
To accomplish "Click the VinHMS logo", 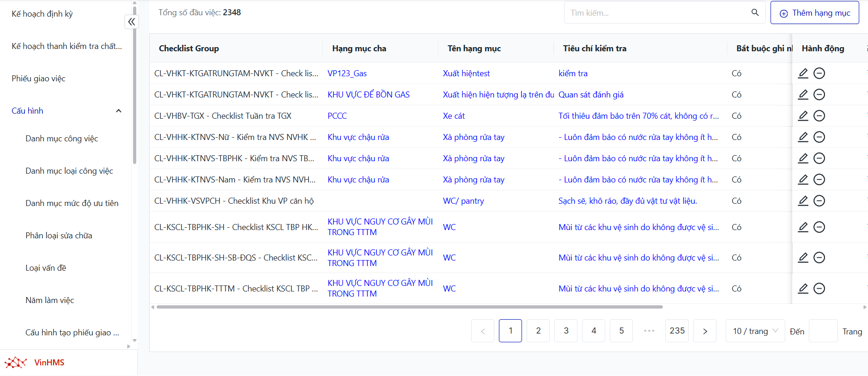I will (x=35, y=363).
